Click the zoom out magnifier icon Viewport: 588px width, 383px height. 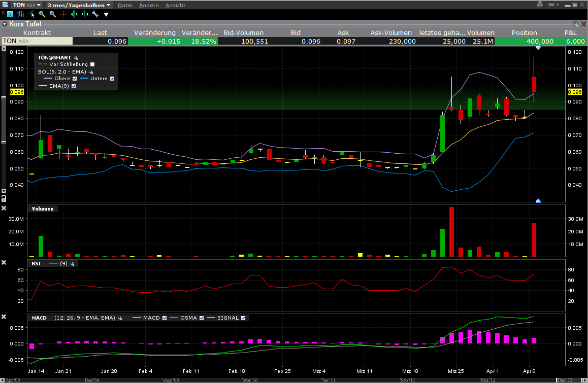tap(52, 14)
